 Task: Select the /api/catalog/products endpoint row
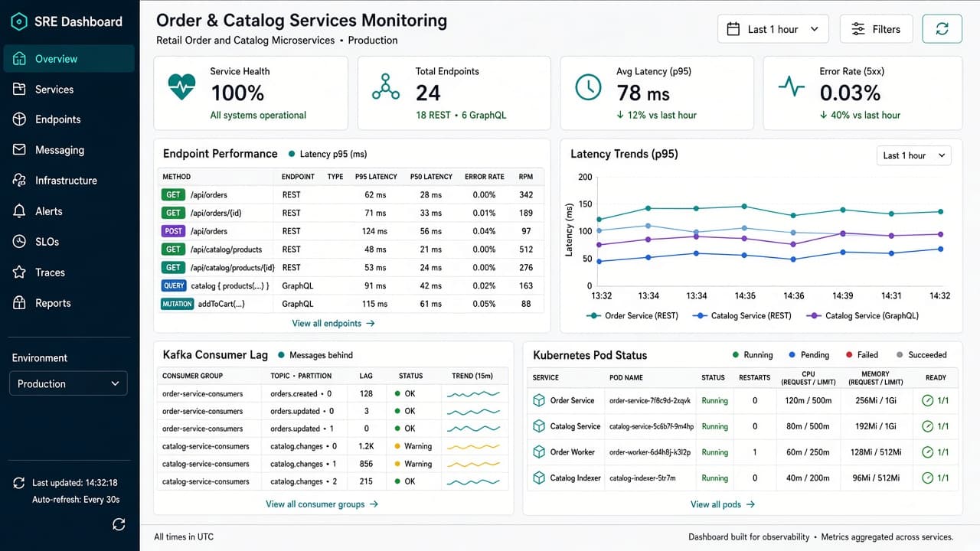(351, 249)
